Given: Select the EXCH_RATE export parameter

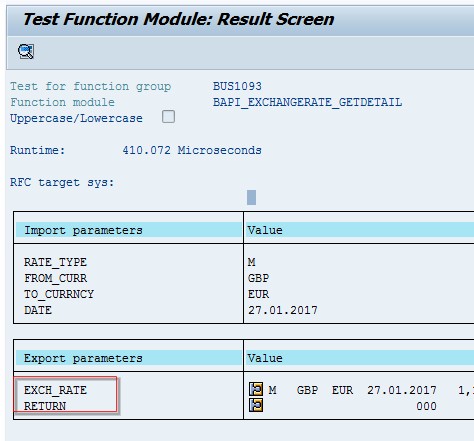Looking at the screenshot, I should click(55, 390).
